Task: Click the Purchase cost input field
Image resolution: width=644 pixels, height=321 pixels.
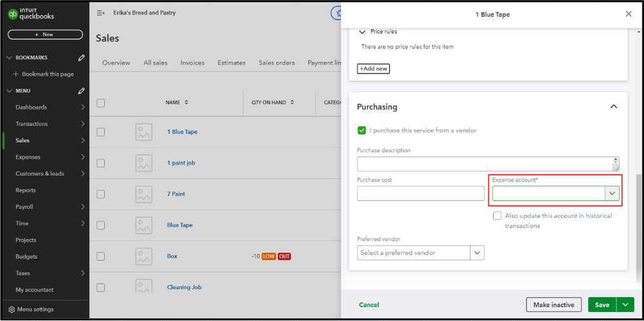Action: pyautogui.click(x=420, y=193)
